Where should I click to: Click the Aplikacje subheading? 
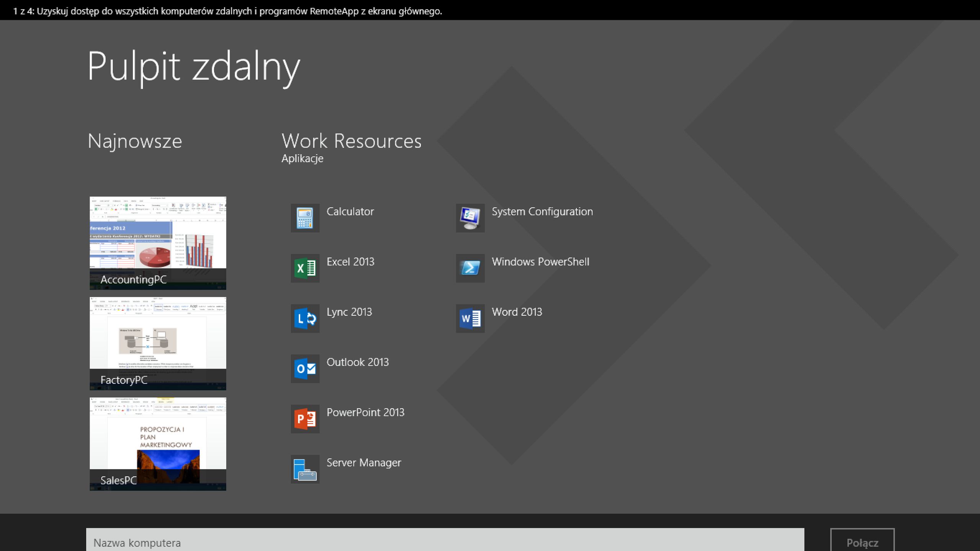(302, 158)
